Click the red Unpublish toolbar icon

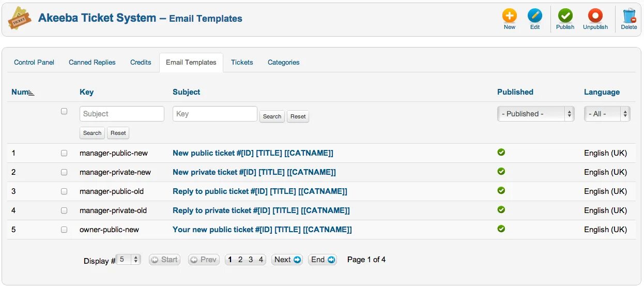(x=595, y=16)
